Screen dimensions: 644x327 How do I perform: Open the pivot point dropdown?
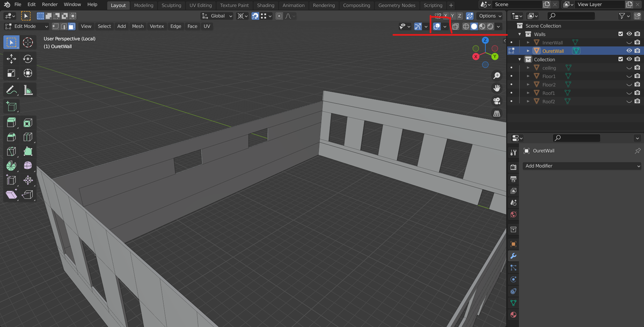tap(243, 16)
